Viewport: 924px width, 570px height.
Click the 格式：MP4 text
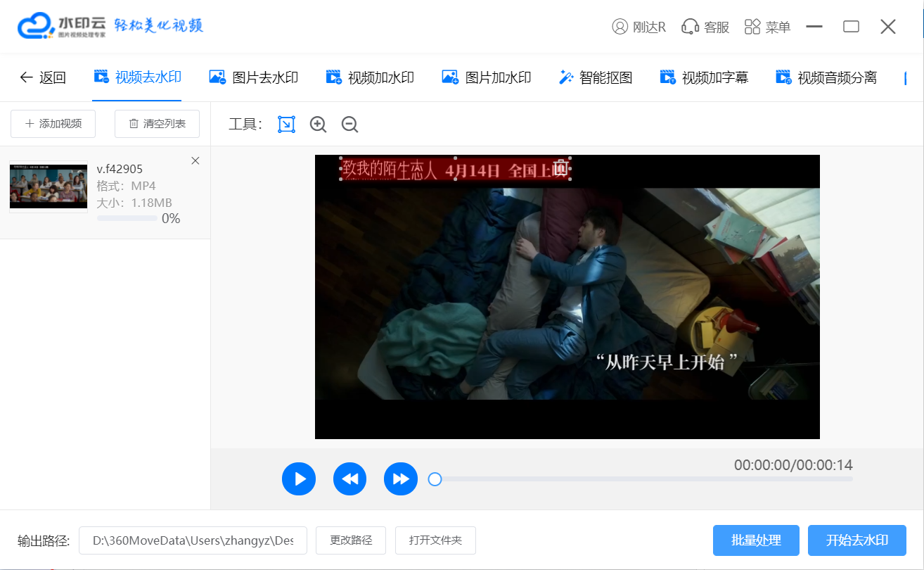126,186
